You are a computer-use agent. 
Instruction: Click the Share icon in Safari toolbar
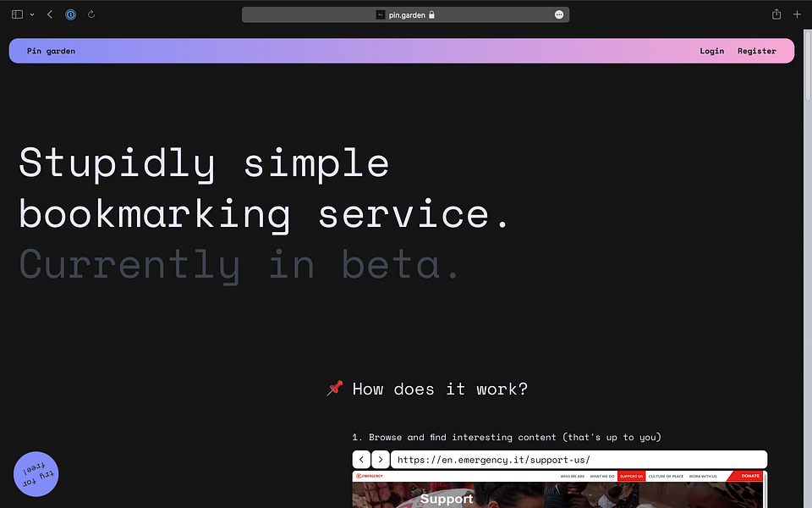(x=776, y=14)
